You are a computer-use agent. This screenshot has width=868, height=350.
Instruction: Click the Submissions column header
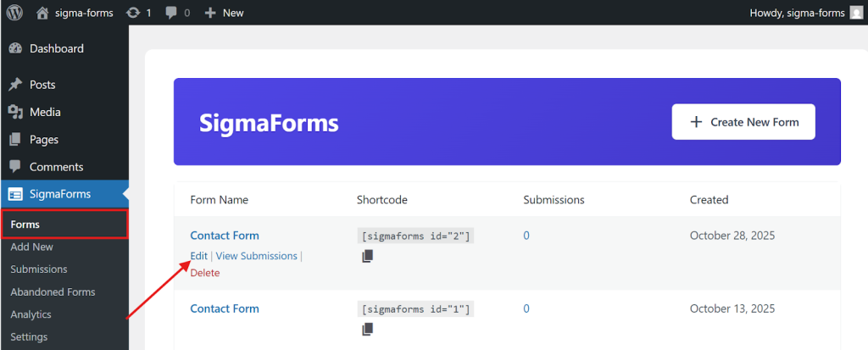[554, 199]
